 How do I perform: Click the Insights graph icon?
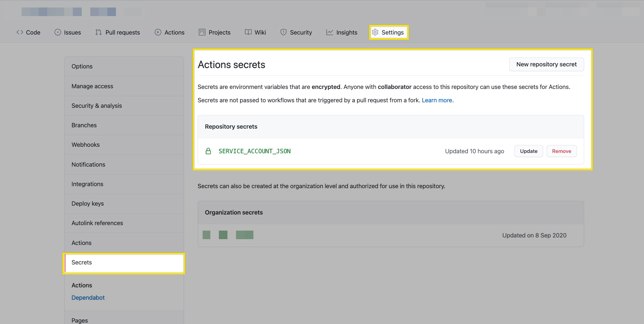[x=330, y=32]
